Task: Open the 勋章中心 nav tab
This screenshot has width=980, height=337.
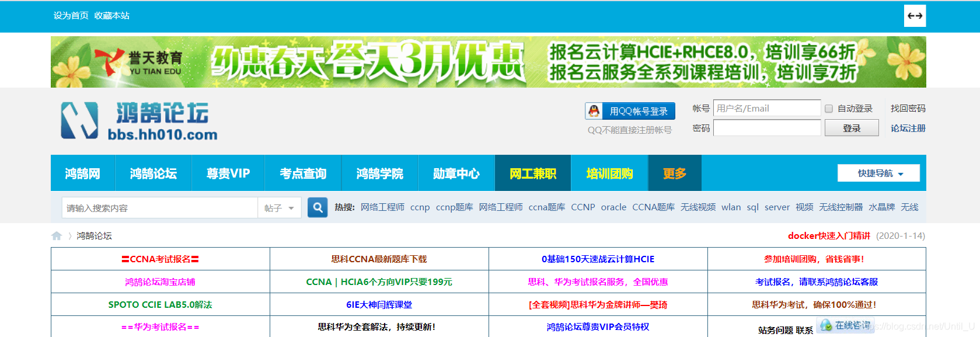Action: 456,173
